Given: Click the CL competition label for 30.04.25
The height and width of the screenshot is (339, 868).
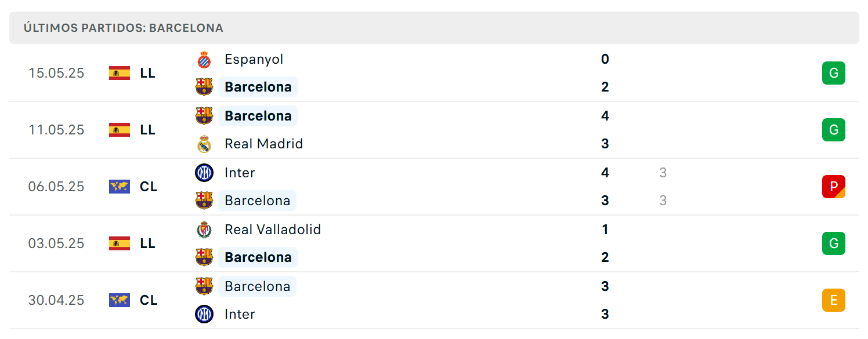Looking at the screenshot, I should (x=149, y=300).
